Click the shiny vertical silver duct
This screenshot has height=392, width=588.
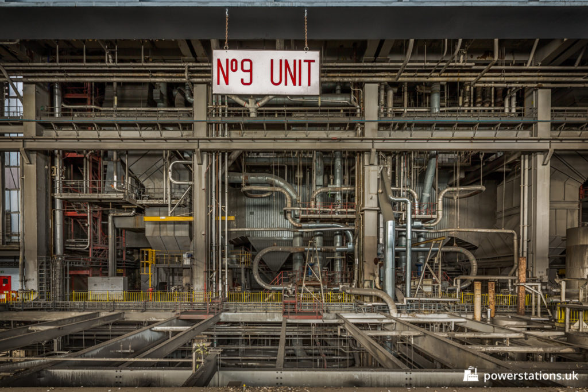point(390,258)
